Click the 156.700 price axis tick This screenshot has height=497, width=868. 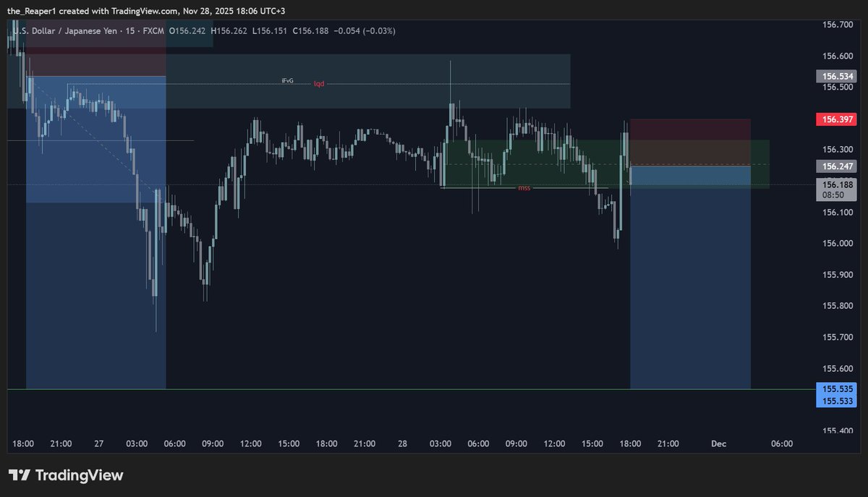click(x=837, y=25)
